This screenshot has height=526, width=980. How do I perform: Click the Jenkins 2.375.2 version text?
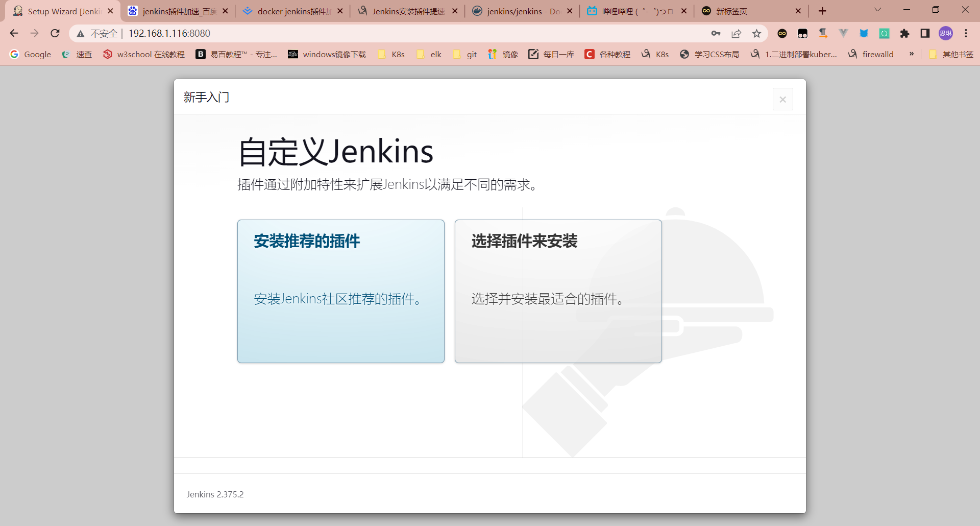(x=215, y=494)
